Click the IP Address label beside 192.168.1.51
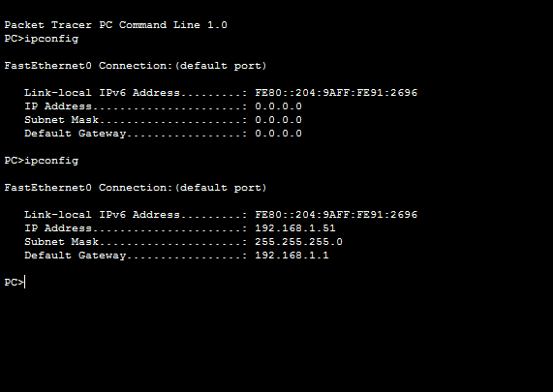Screen dimensions: 553x392 pyautogui.click(x=58, y=228)
